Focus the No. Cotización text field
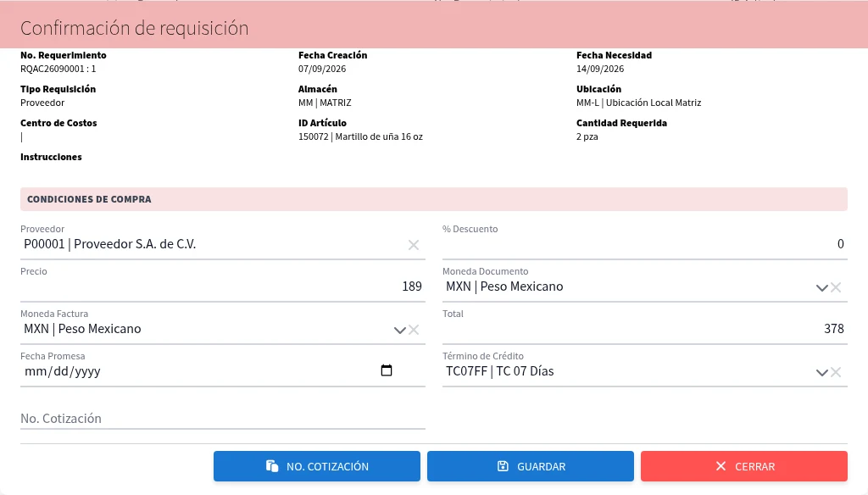Screen dimensions: 868x495 [x=223, y=418]
